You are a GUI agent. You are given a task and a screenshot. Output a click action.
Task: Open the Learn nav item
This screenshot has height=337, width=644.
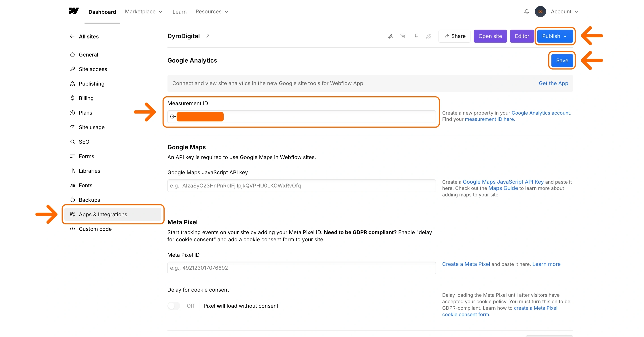point(180,11)
